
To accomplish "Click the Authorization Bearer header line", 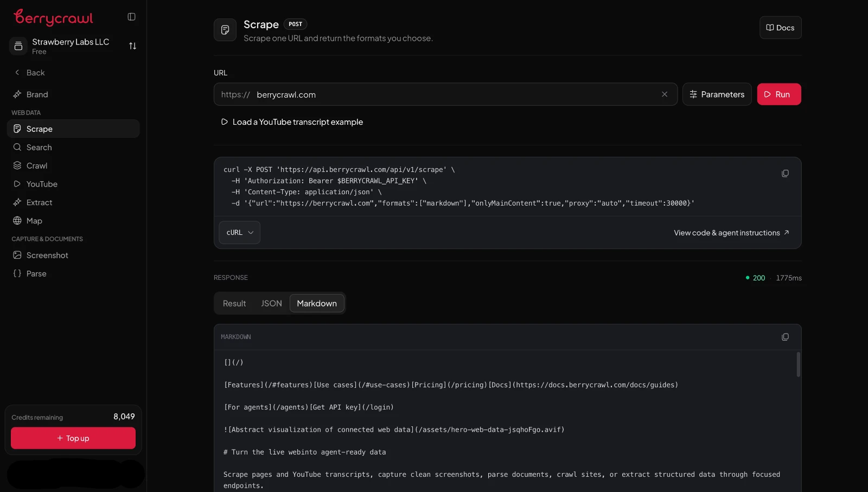I will [x=329, y=181].
